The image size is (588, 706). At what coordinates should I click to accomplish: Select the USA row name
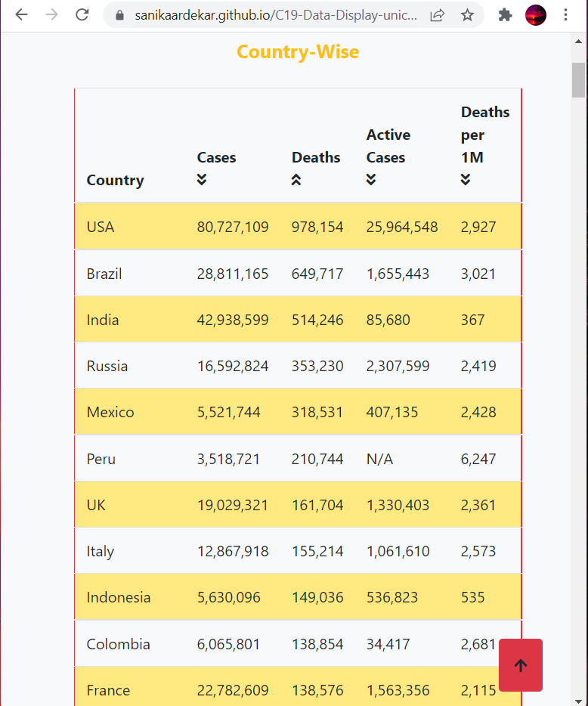[101, 227]
